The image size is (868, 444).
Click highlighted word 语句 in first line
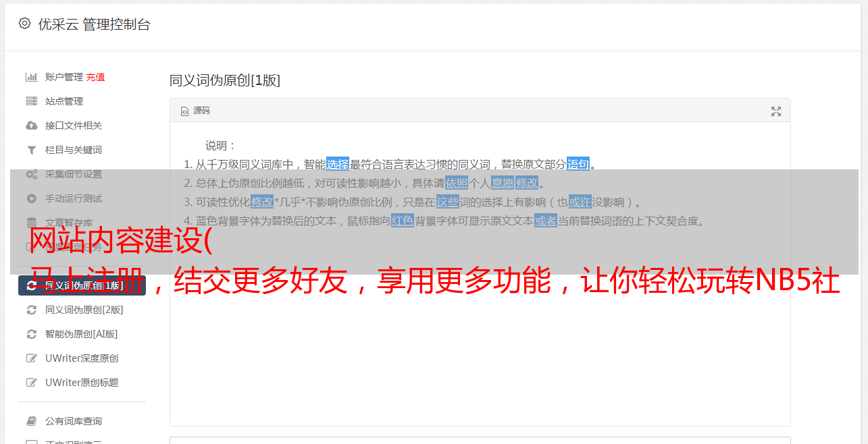point(578,164)
